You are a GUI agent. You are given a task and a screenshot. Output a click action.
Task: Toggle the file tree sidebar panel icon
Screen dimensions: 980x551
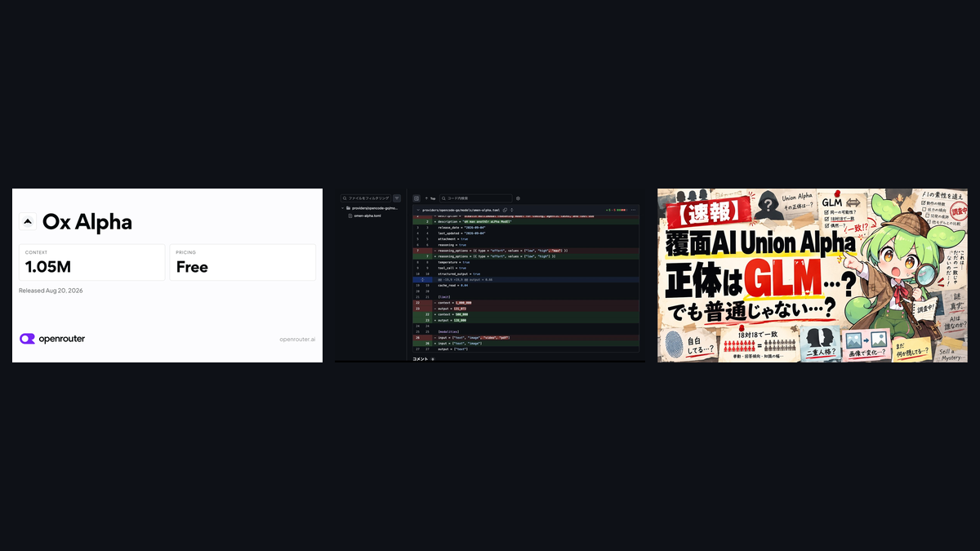click(x=416, y=198)
